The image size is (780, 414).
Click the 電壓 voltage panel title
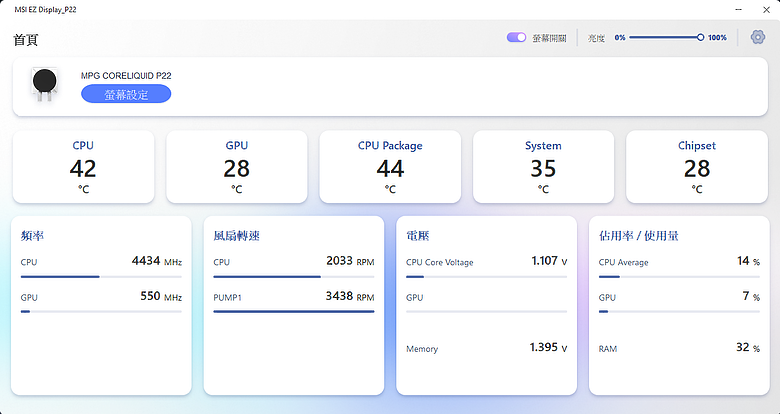point(418,236)
